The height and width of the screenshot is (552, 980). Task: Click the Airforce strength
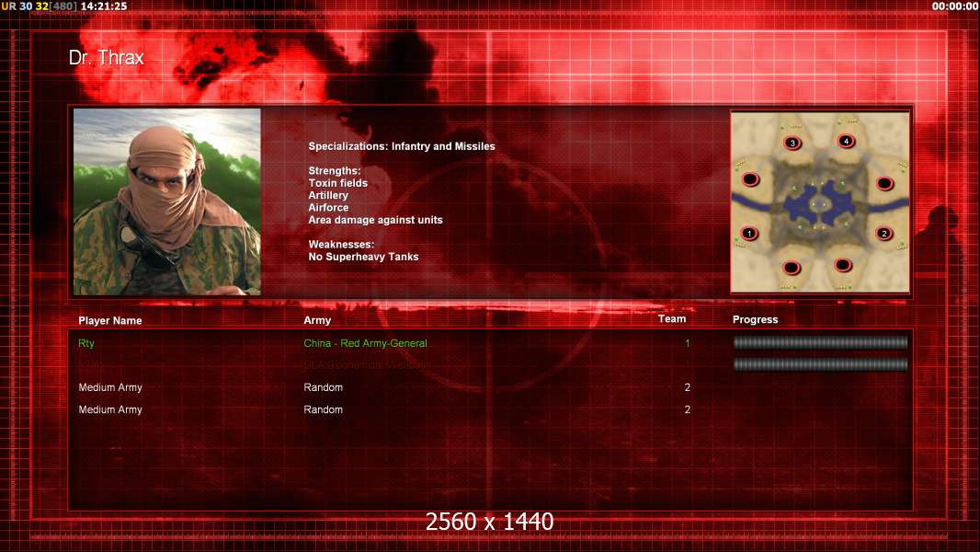click(328, 208)
